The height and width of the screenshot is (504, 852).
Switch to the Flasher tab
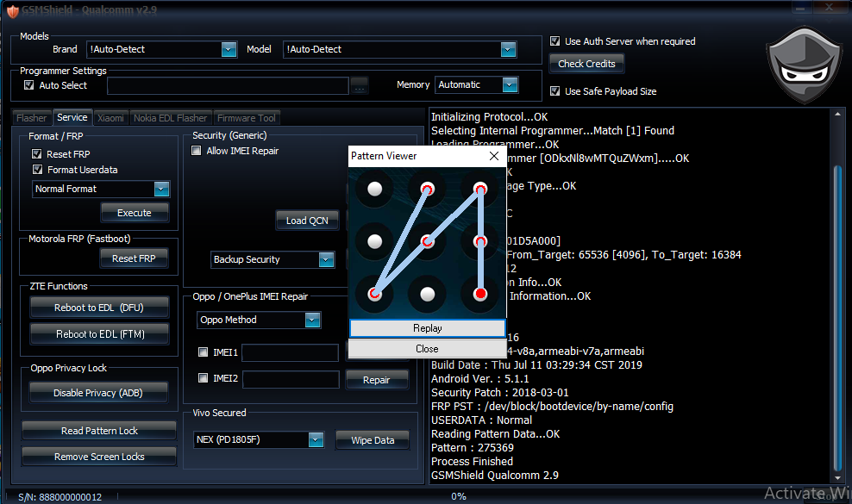32,118
